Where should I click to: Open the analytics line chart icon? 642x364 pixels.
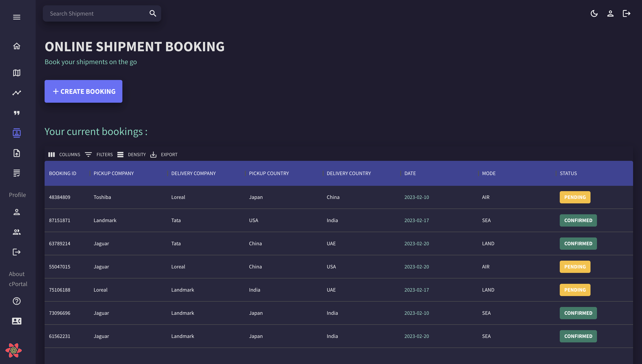(x=17, y=93)
